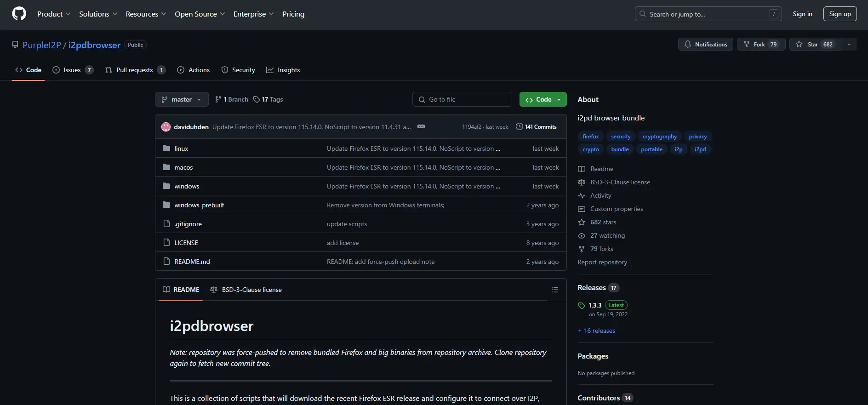Switch to the Issues tab
This screenshot has height=405, width=868.
tap(73, 70)
